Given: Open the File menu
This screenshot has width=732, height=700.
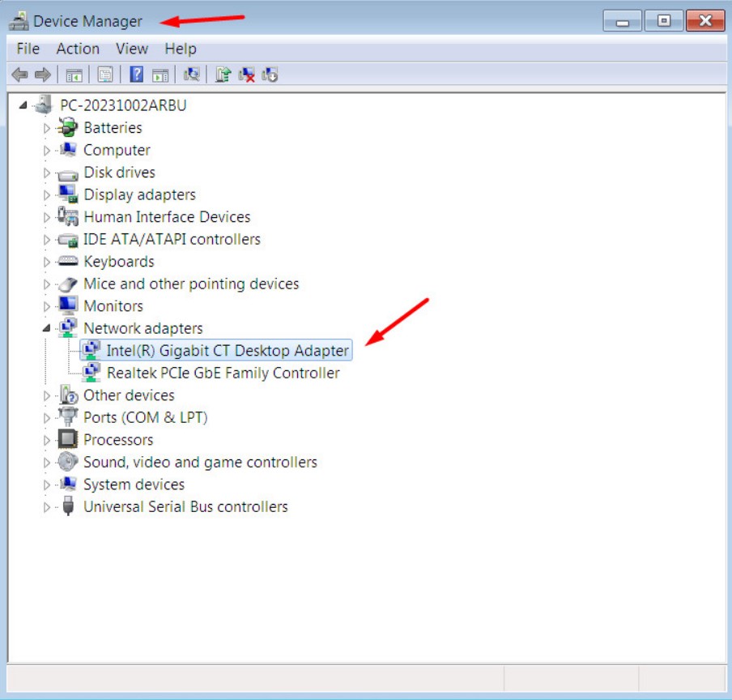Looking at the screenshot, I should (28, 49).
